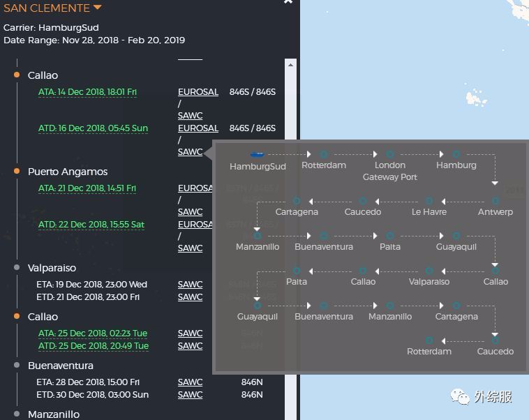This screenshot has height=420, width=529.
Task: Click Antwerp port node icon
Action: (496, 201)
